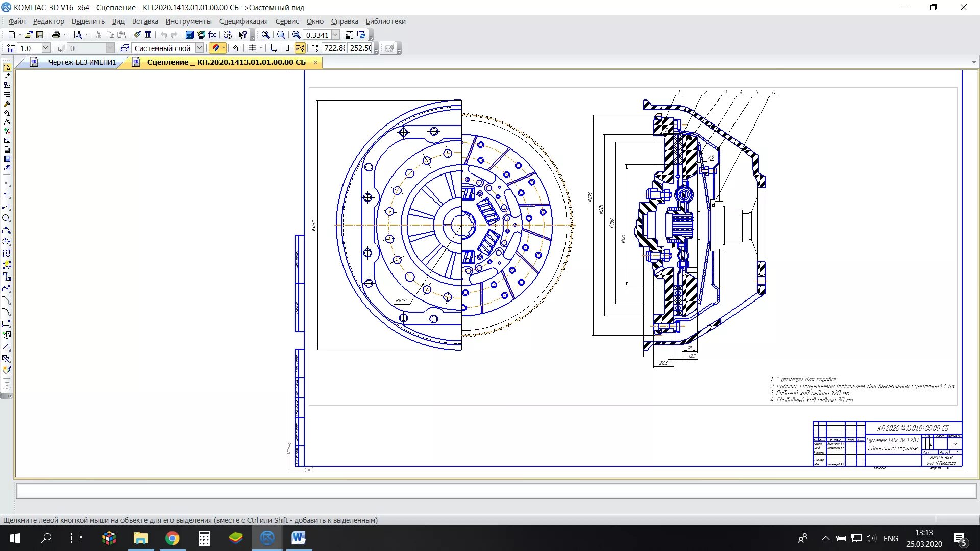Open the Measurements compass tool panel
Screen dimensions: 980x551
[x=7, y=122]
